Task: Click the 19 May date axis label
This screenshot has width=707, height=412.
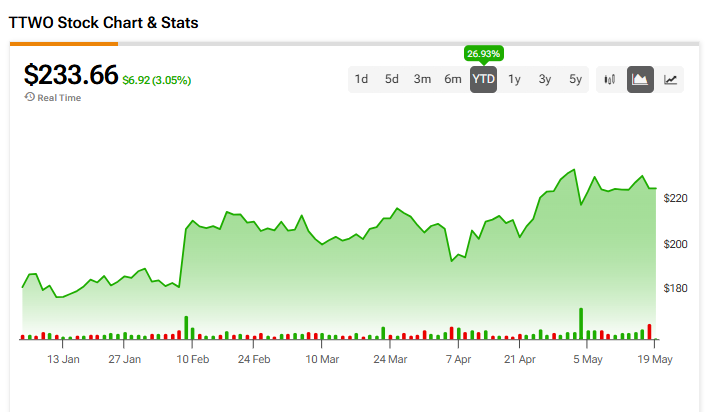Action: tap(655, 359)
